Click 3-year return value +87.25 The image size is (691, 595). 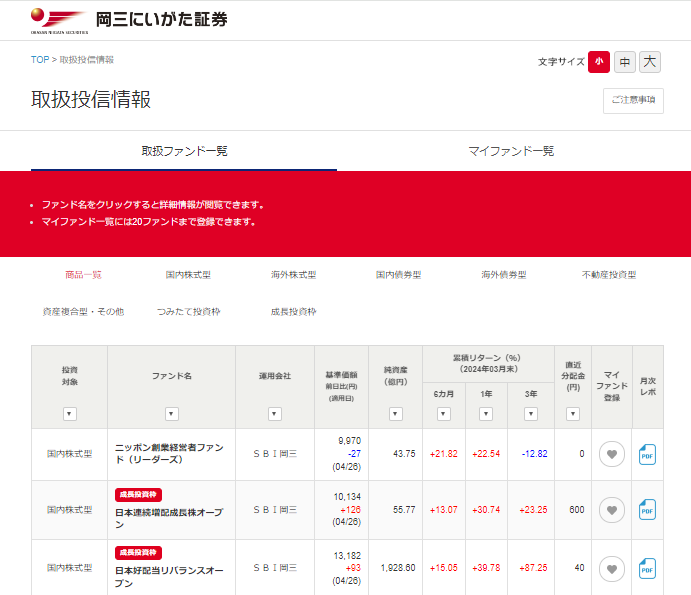533,568
